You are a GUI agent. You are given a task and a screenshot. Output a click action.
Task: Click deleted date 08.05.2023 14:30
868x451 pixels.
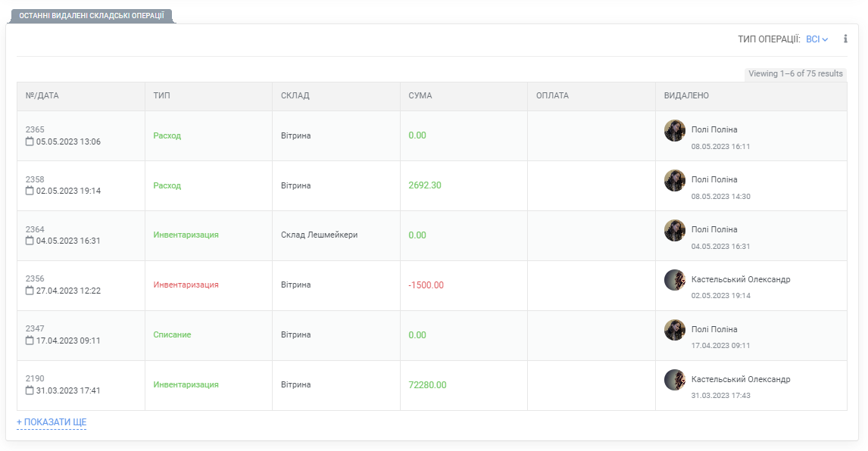(721, 197)
